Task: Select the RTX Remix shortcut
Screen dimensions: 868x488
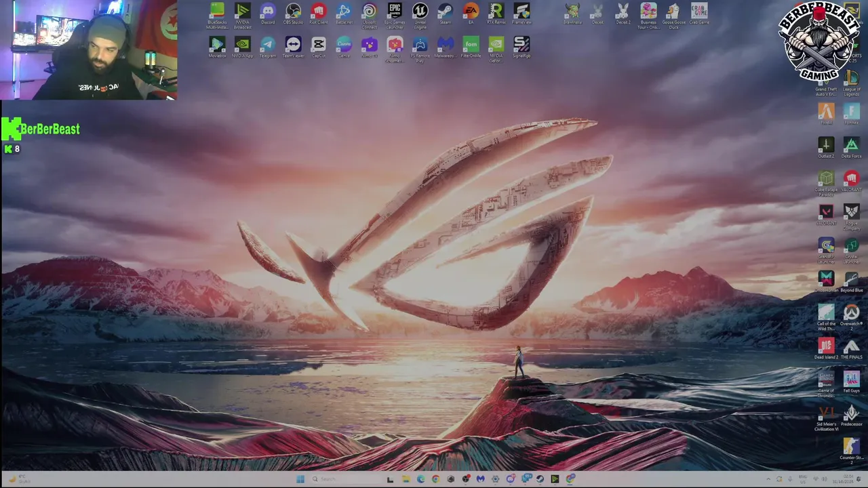Action: pos(496,14)
